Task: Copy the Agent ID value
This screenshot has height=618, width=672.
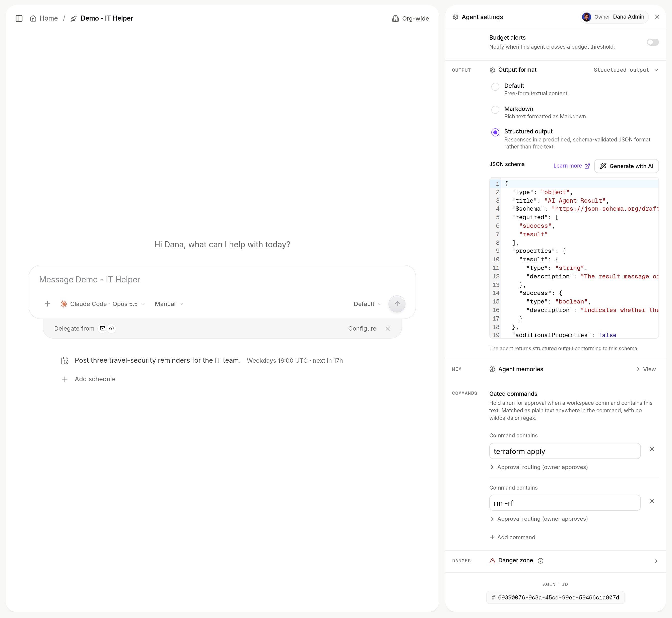Action: click(x=555, y=598)
